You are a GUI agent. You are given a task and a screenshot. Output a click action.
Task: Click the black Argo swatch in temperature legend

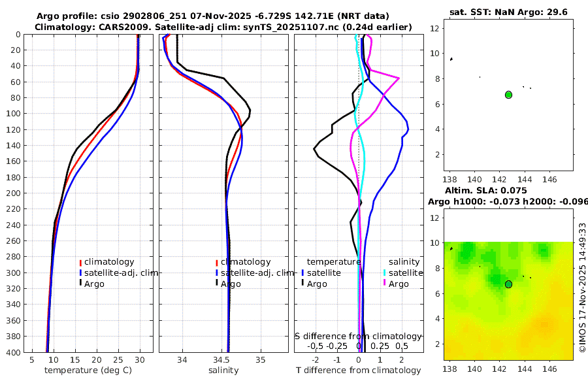tap(80, 283)
